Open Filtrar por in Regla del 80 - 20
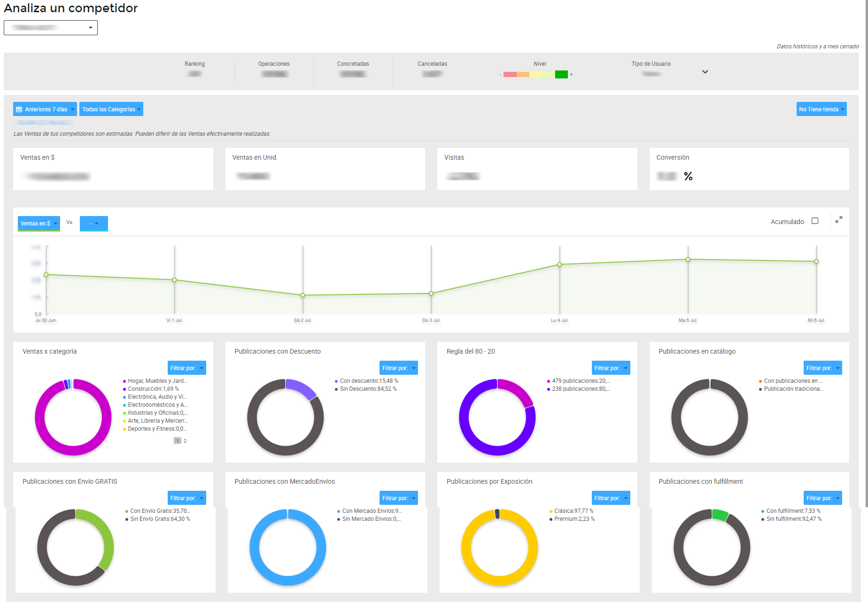Viewport: 868px width, 611px height. click(x=611, y=368)
